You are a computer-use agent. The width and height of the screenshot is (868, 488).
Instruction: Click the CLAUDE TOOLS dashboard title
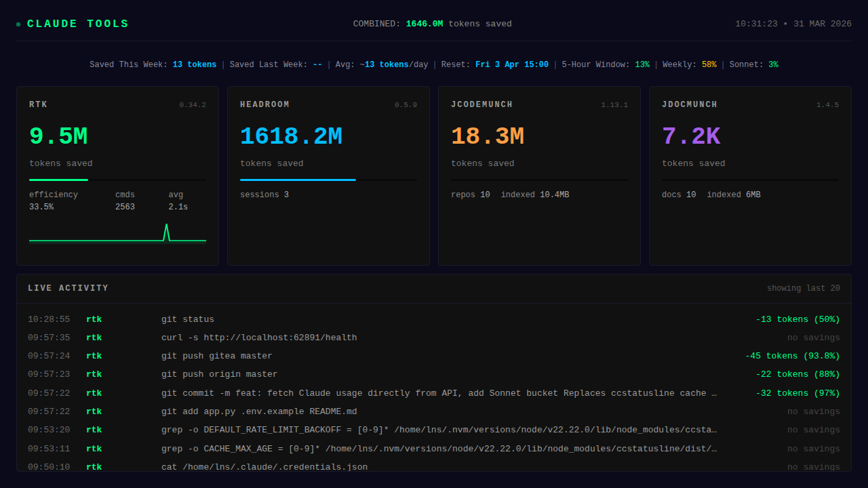tap(78, 24)
